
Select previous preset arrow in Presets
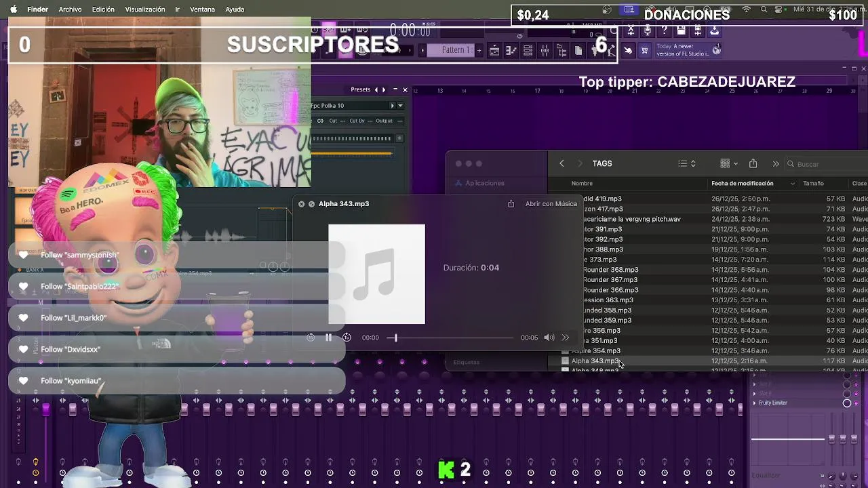pyautogui.click(x=376, y=89)
